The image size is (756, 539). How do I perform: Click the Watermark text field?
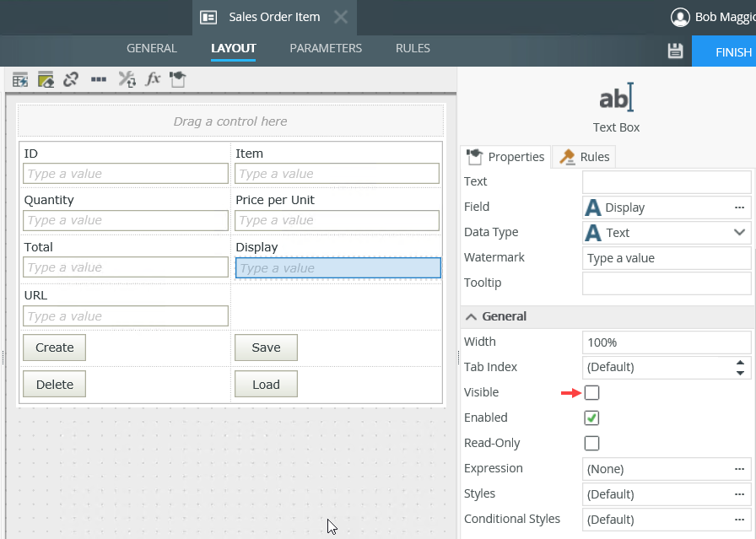click(x=667, y=258)
